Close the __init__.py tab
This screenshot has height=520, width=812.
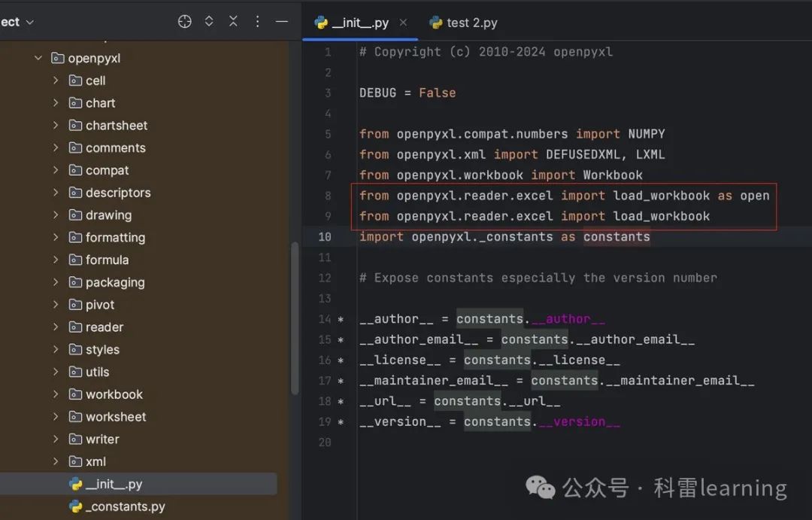click(403, 23)
